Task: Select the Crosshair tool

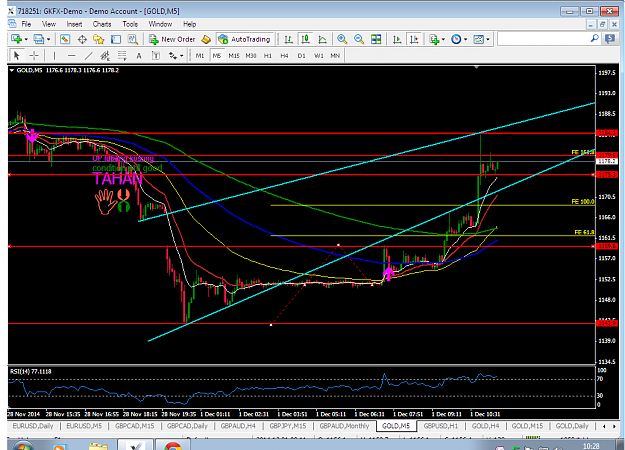Action: 34,55
